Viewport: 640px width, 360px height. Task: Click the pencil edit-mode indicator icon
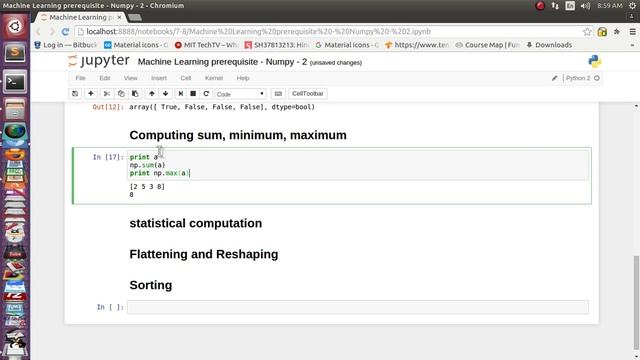click(x=554, y=78)
